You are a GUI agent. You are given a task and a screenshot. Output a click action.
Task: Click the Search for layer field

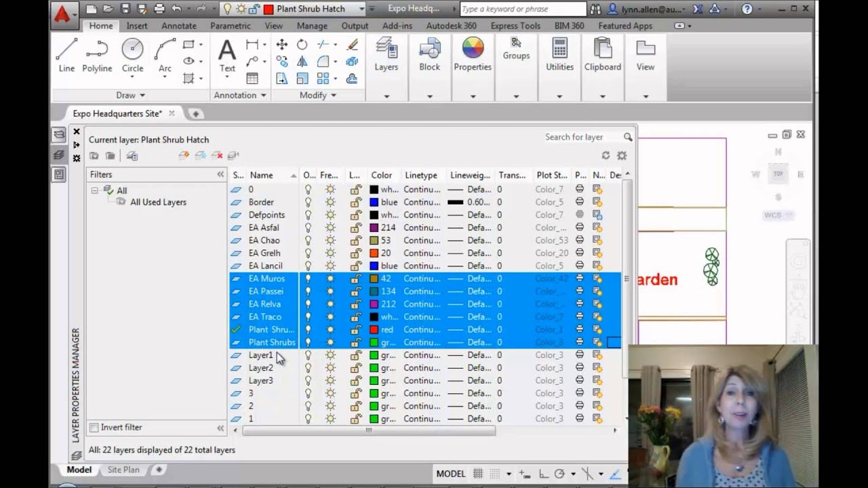point(582,137)
